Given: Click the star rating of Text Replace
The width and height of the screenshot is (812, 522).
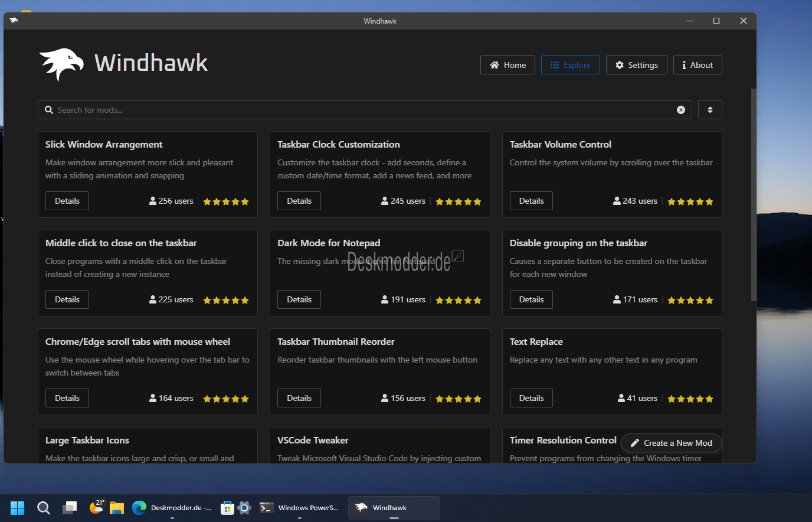Looking at the screenshot, I should 690,399.
